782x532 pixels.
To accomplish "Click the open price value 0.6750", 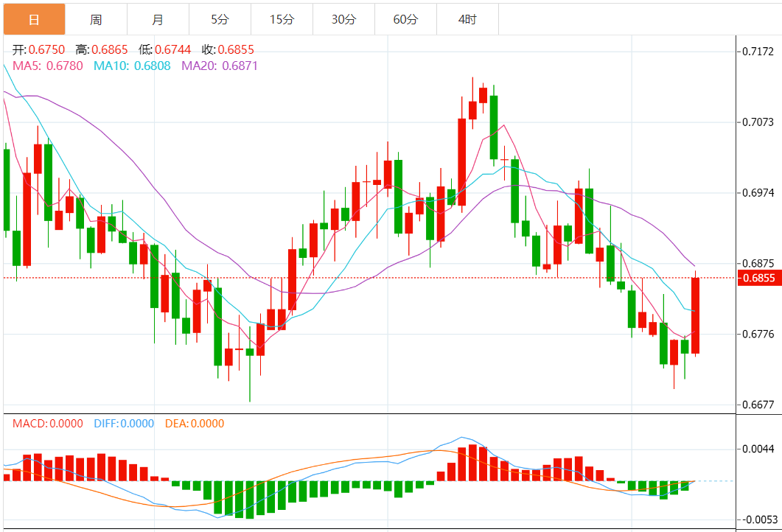I will (x=46, y=50).
